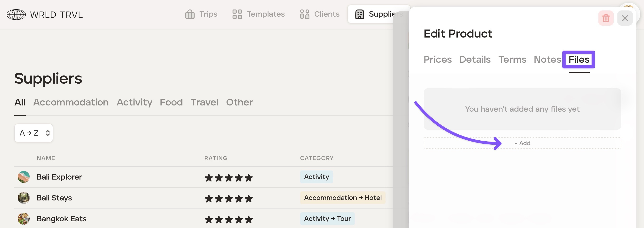Click the Clients people icon
Screen dimensions: 644x228
click(304, 14)
